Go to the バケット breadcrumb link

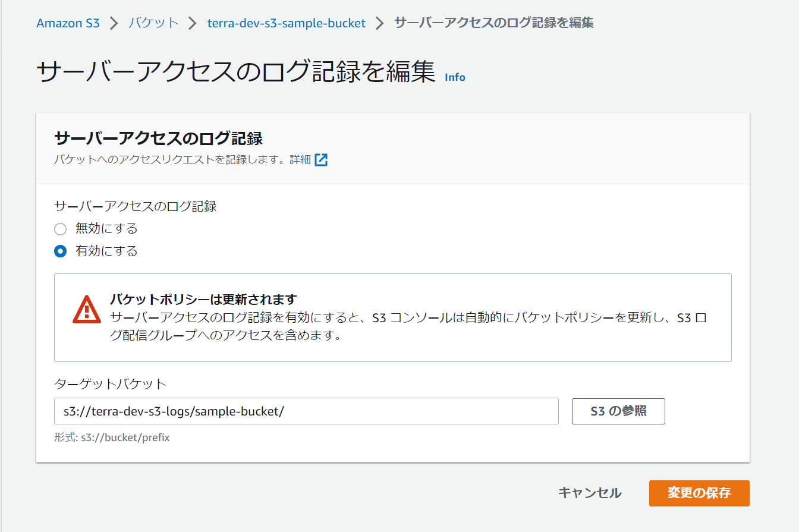tap(153, 23)
